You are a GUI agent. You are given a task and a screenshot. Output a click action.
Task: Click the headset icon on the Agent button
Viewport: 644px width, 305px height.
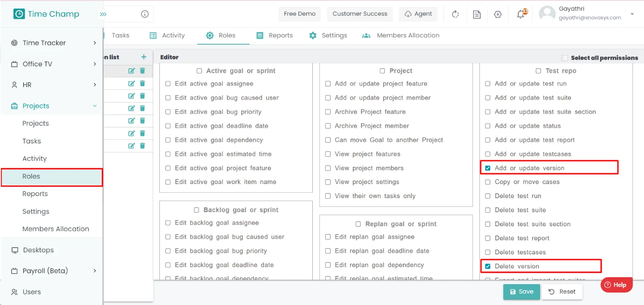click(408, 14)
